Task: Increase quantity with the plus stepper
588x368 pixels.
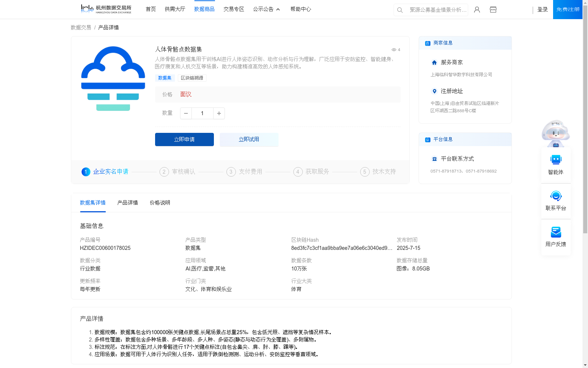Action: 219,113
